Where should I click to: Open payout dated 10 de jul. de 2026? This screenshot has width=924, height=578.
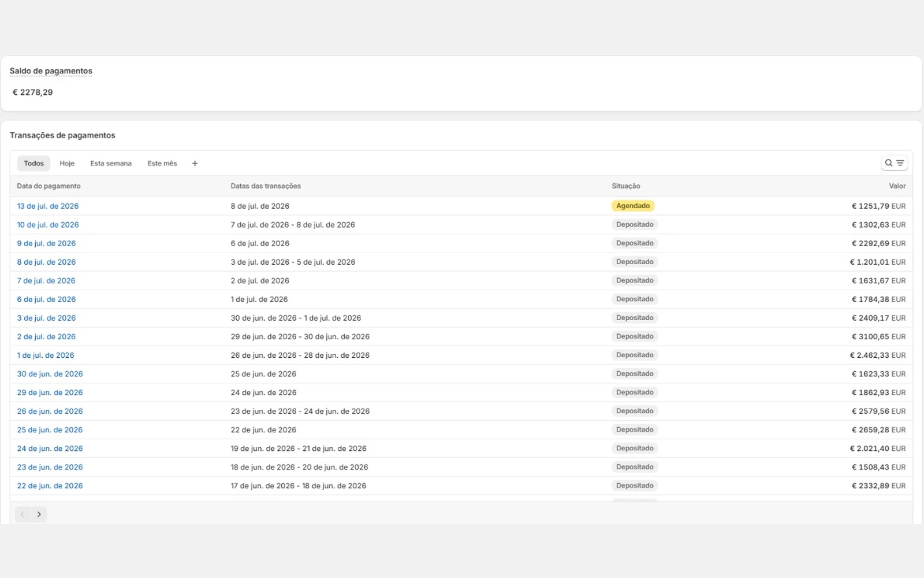[x=48, y=225]
